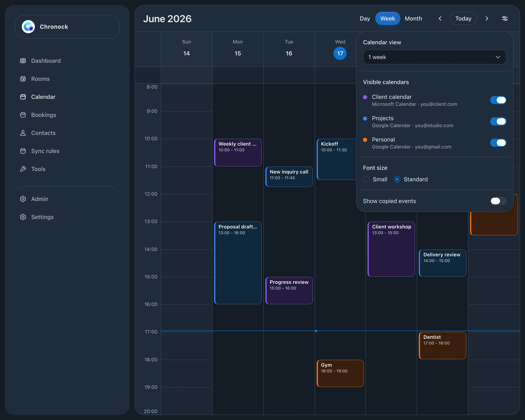This screenshot has height=420, width=525.
Task: Open the Proposal draft event
Action: 238,263
